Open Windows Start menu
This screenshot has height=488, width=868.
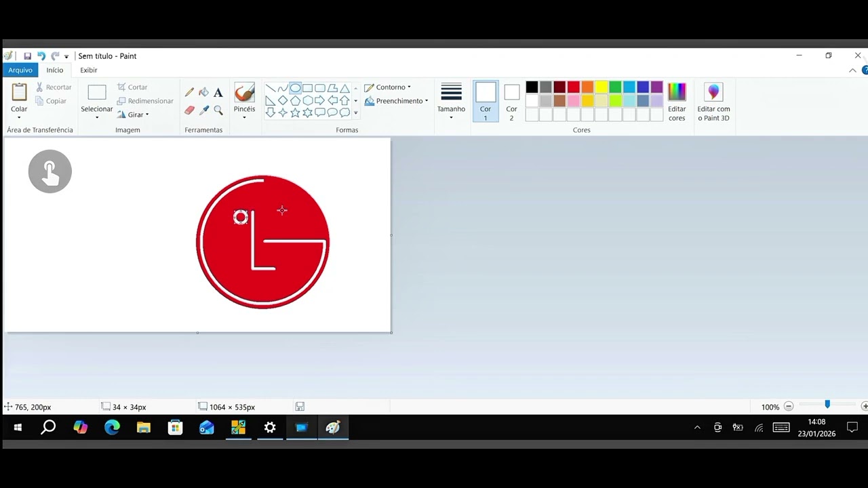(x=18, y=428)
